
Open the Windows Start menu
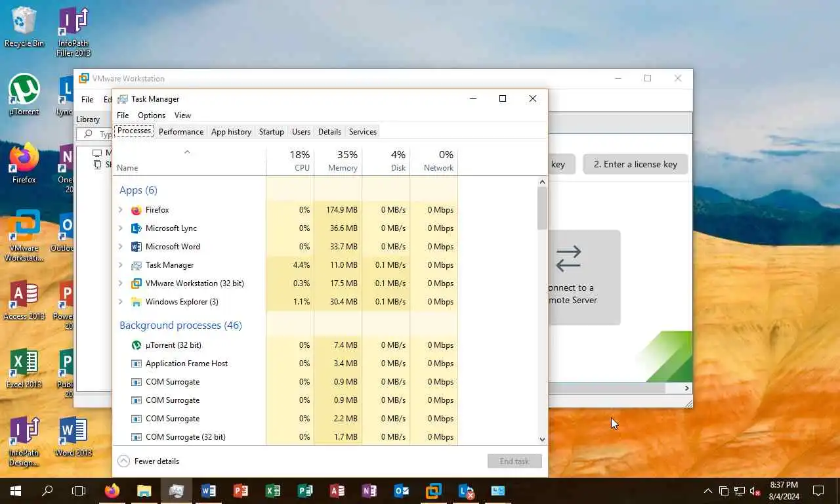click(16, 491)
